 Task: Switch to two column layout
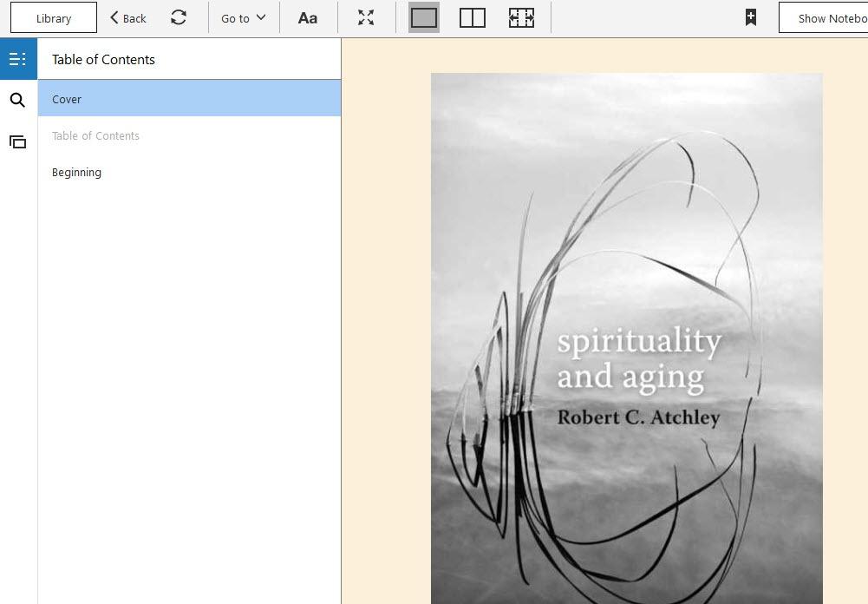click(x=472, y=18)
